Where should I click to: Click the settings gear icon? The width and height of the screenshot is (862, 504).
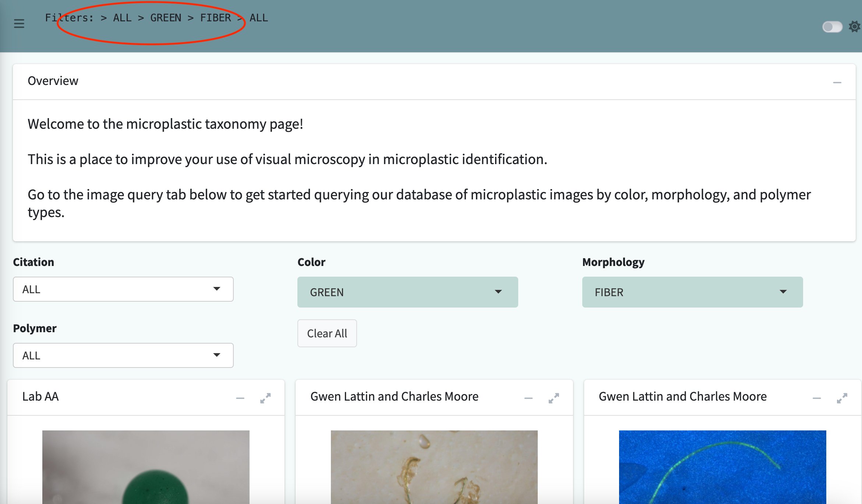click(x=855, y=26)
